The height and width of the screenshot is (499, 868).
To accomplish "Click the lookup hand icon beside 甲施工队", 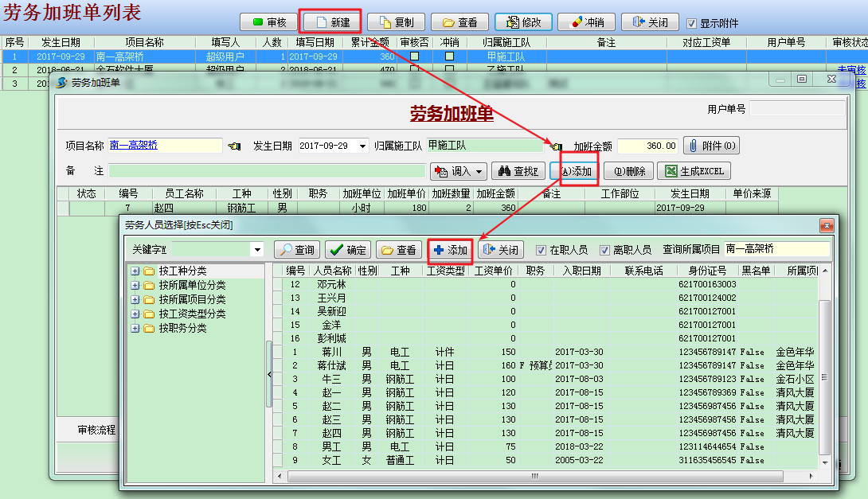I will (556, 146).
